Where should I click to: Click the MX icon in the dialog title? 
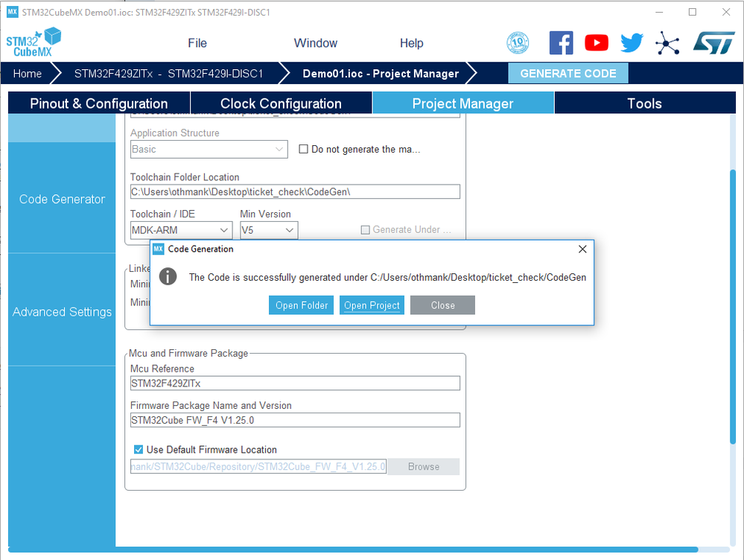point(158,249)
